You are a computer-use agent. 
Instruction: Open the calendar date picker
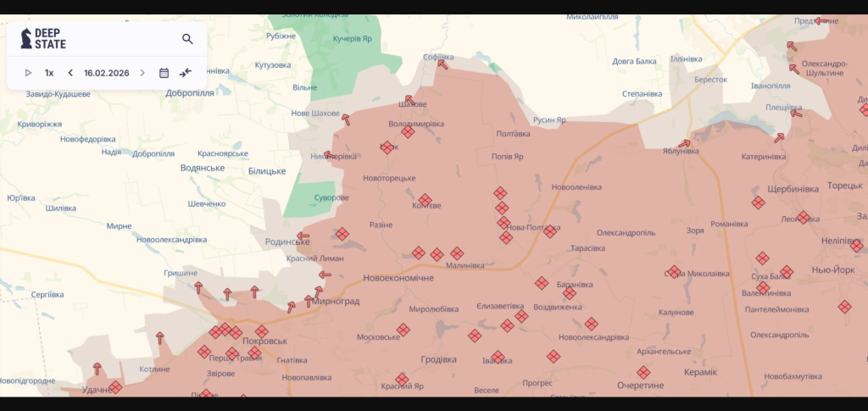pos(164,73)
